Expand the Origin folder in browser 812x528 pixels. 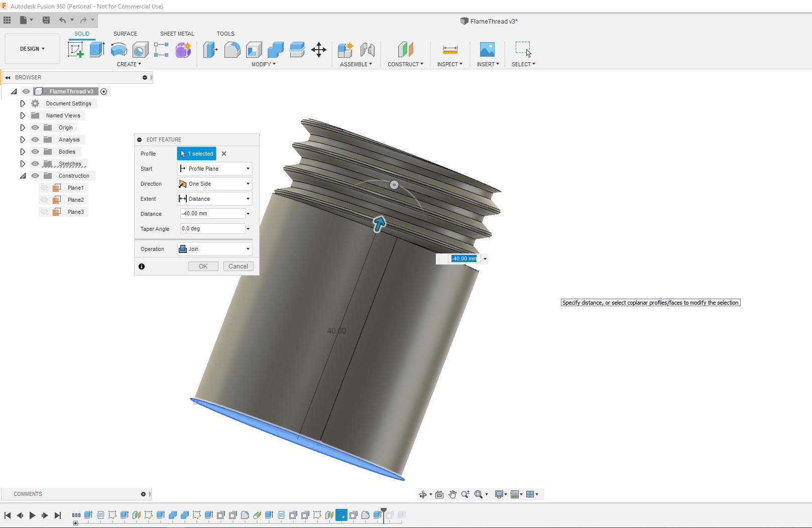click(x=23, y=127)
